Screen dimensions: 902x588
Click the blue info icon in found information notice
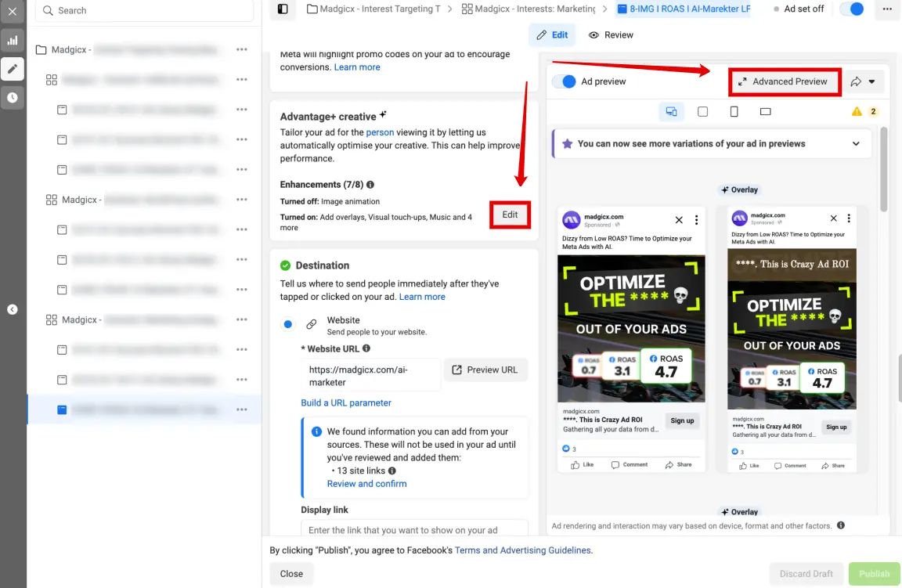click(x=316, y=431)
